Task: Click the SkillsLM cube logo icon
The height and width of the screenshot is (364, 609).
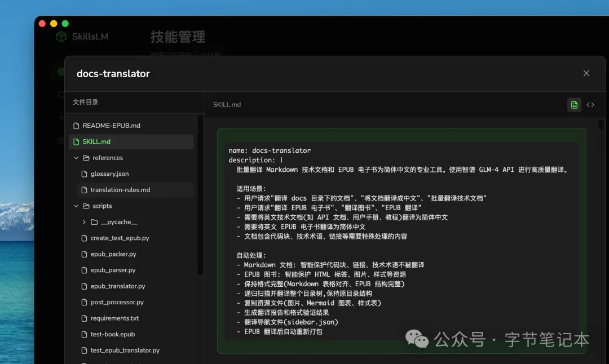Action: point(61,36)
